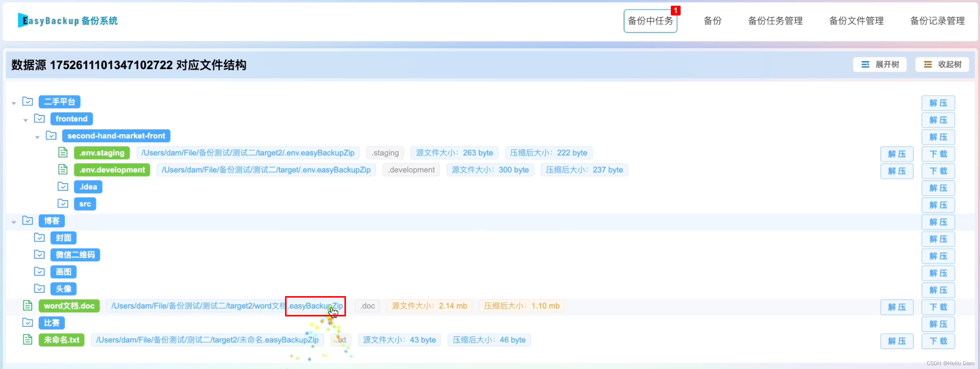Image resolution: width=980 pixels, height=369 pixels.
Task: Collapse the 二手平台 folder
Action: tap(14, 103)
